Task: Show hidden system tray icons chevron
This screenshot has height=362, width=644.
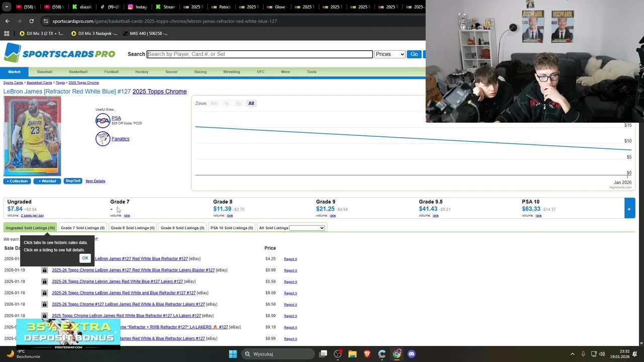Action: click(572, 354)
